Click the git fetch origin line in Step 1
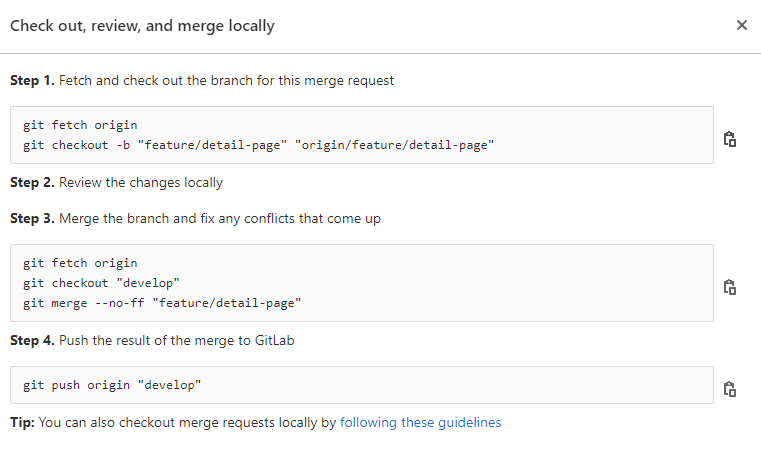The height and width of the screenshot is (458, 761). (80, 125)
